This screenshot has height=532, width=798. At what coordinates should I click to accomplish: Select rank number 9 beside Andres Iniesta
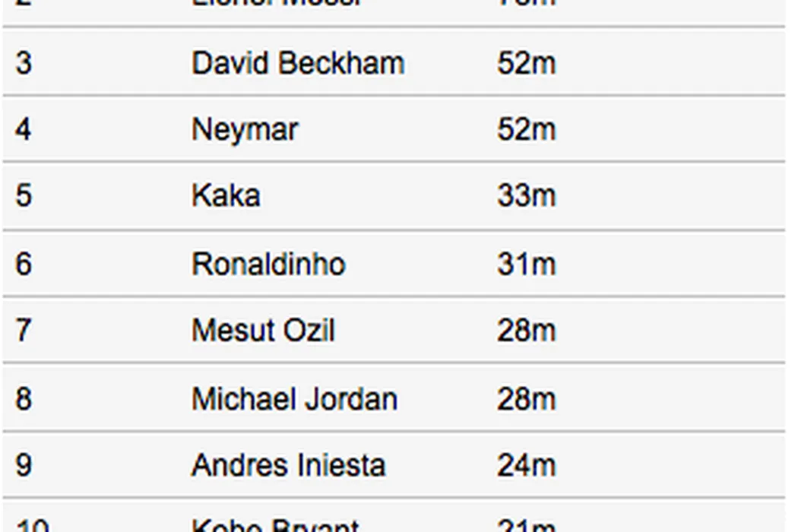tap(24, 465)
